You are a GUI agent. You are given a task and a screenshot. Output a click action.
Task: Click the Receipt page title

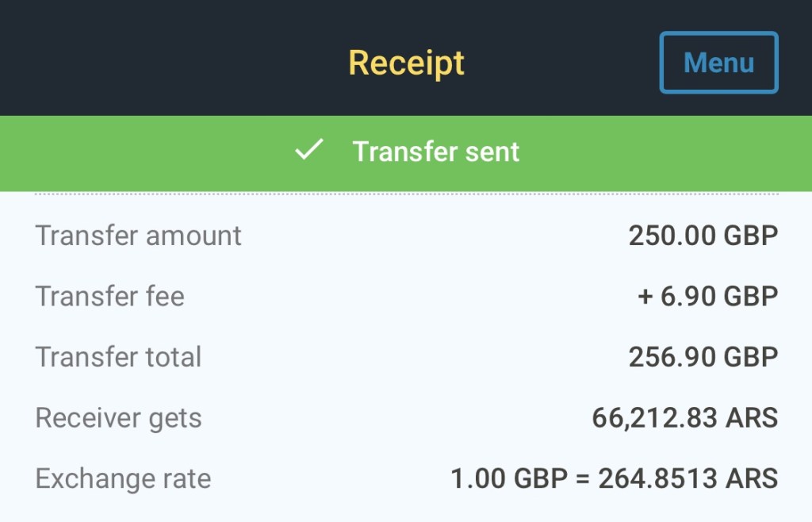coord(406,63)
